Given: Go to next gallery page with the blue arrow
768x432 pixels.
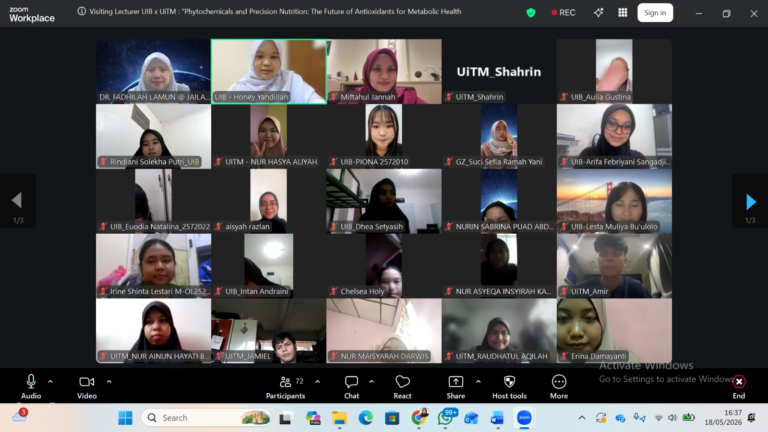Looking at the screenshot, I should point(750,201).
